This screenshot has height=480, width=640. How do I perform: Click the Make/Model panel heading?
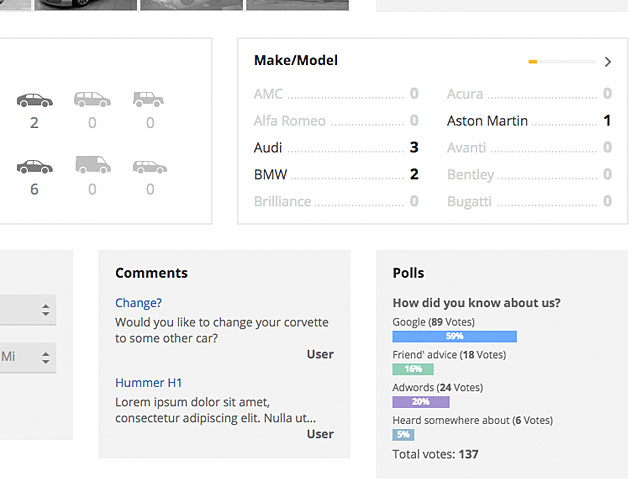pos(296,60)
